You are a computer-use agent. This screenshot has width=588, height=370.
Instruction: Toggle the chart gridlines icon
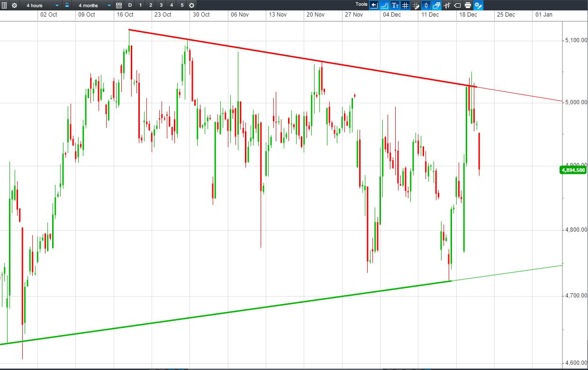pos(405,5)
